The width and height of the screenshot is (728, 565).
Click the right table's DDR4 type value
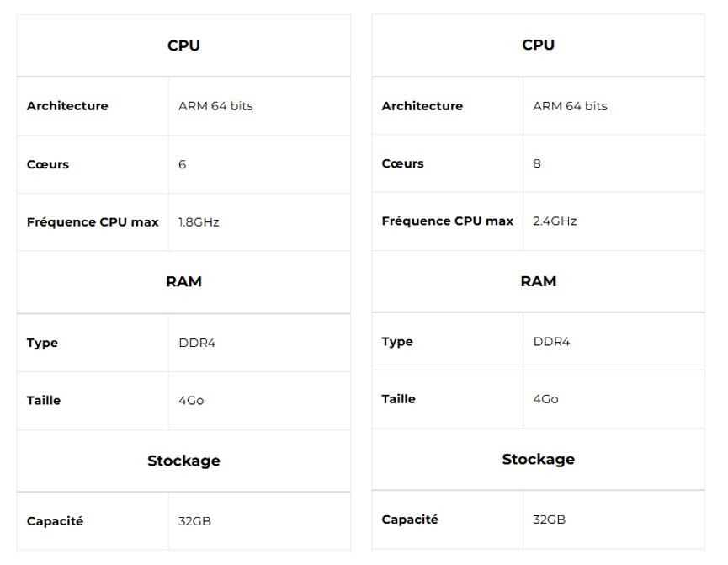551,342
